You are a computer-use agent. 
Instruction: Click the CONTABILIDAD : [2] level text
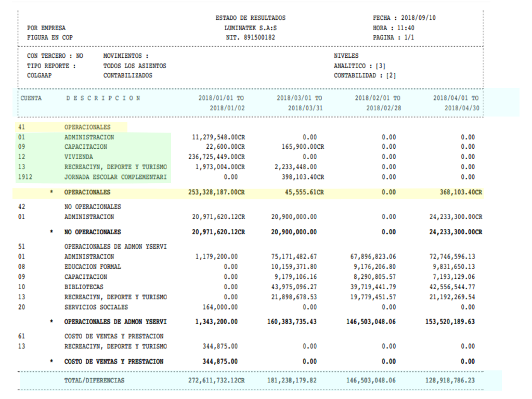[365, 76]
